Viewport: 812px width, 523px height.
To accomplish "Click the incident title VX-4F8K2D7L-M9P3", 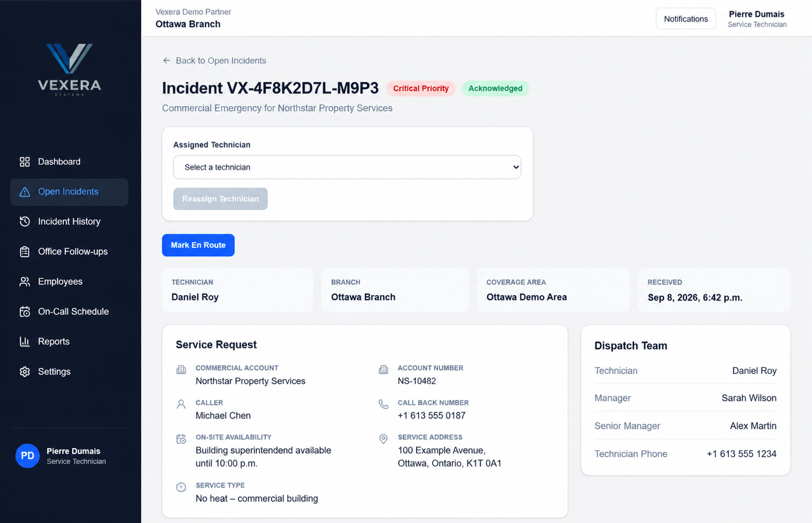I will [270, 88].
